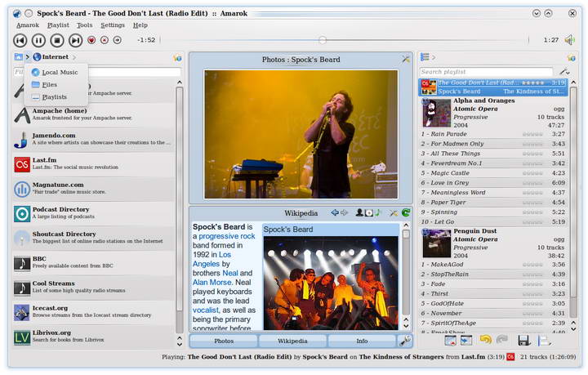This screenshot has height=375, width=588.
Task: Choose Playlists from the popup
Action: click(x=56, y=97)
